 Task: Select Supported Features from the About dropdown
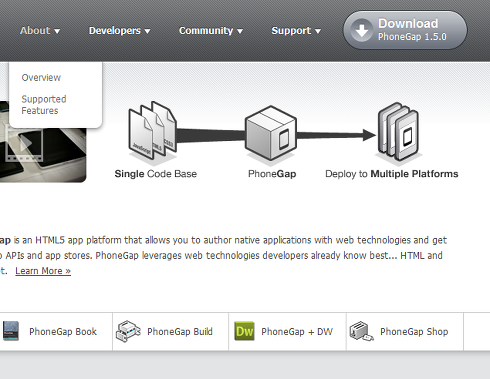coord(44,105)
